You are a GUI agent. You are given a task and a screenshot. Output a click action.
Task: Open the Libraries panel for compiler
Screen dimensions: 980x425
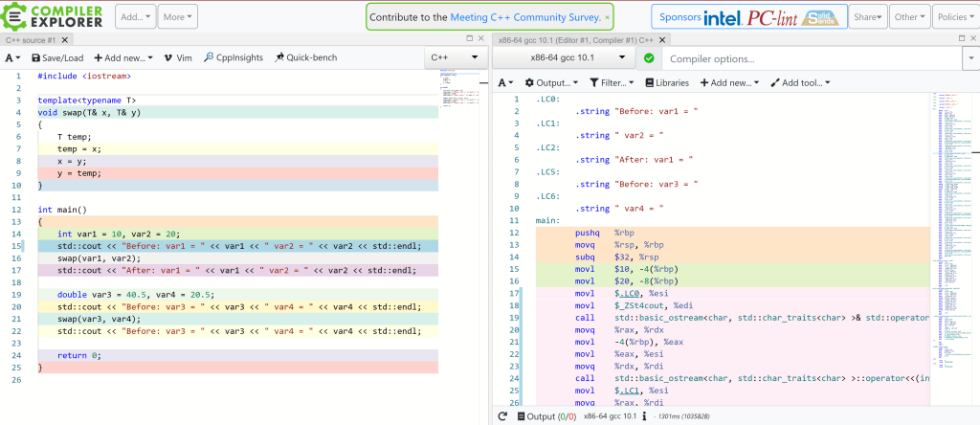[665, 82]
